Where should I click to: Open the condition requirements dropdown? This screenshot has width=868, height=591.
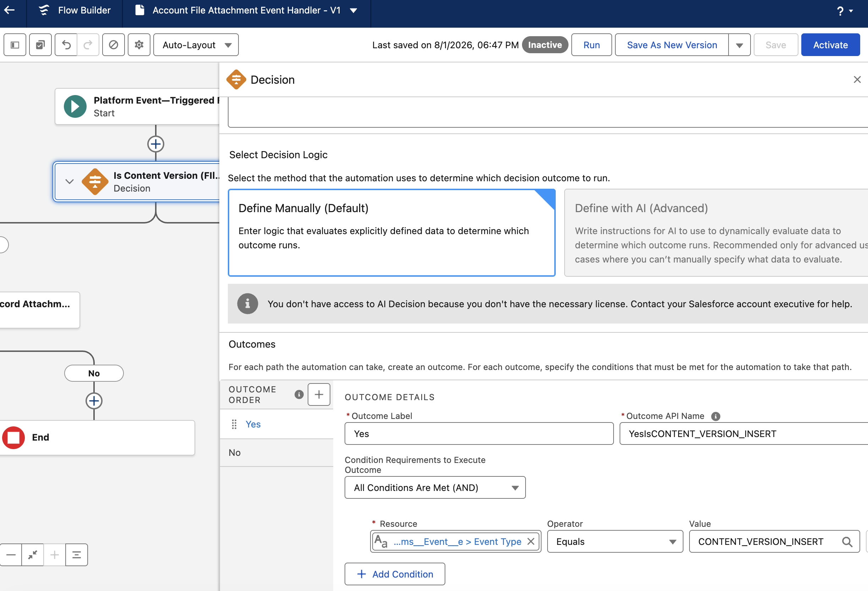tap(435, 487)
